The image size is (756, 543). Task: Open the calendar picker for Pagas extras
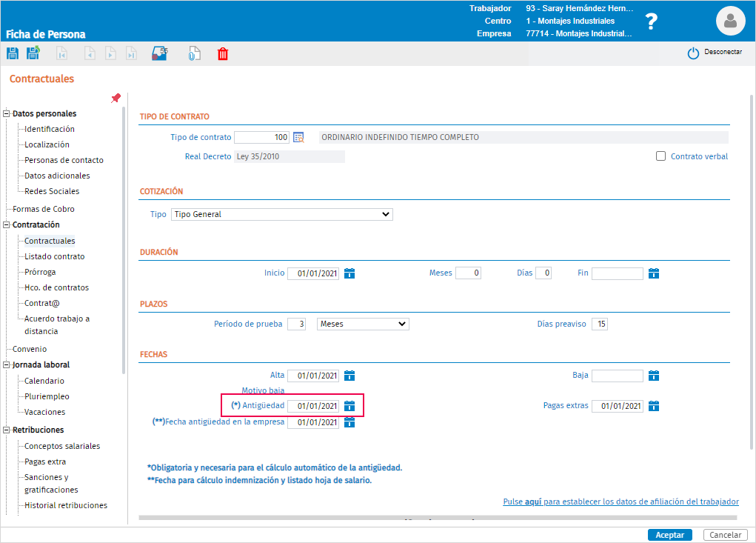654,406
